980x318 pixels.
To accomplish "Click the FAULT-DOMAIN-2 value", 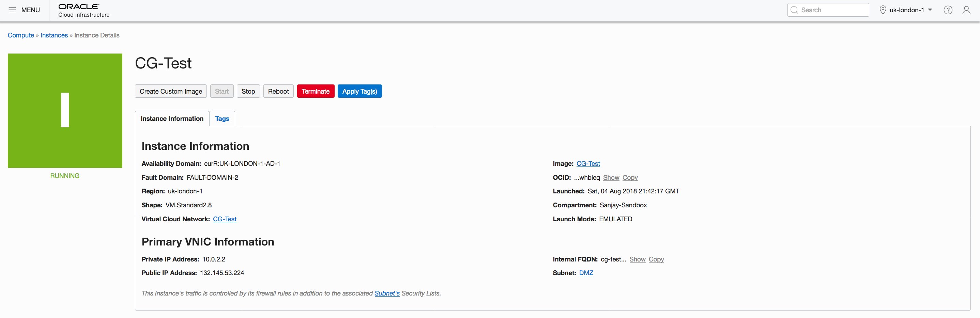I will coord(212,177).
